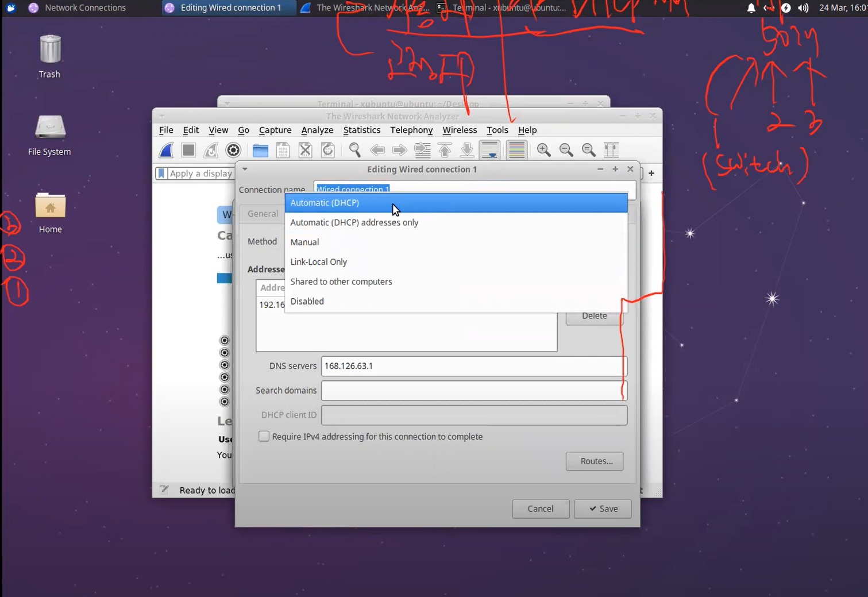The width and height of the screenshot is (868, 597).
Task: Toggle packet colorization rules in Wireshark
Action: (x=516, y=150)
